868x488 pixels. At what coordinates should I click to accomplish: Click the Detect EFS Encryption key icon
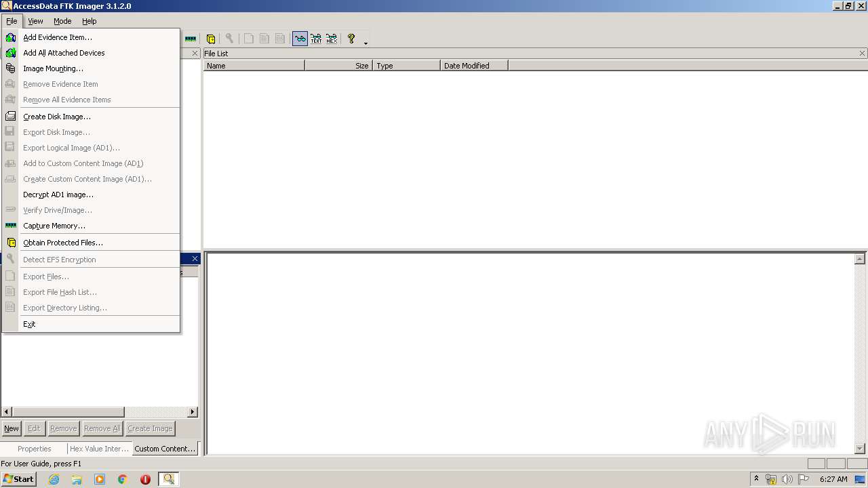[229, 39]
